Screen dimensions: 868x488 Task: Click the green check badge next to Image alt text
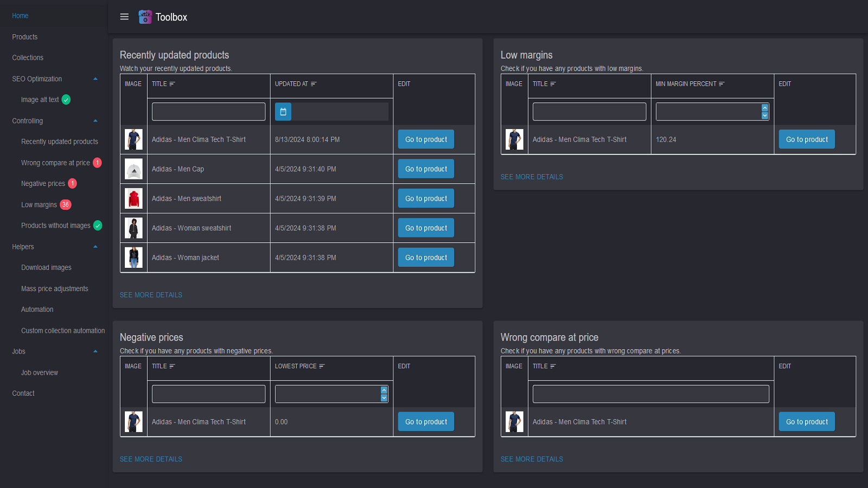[x=66, y=99]
